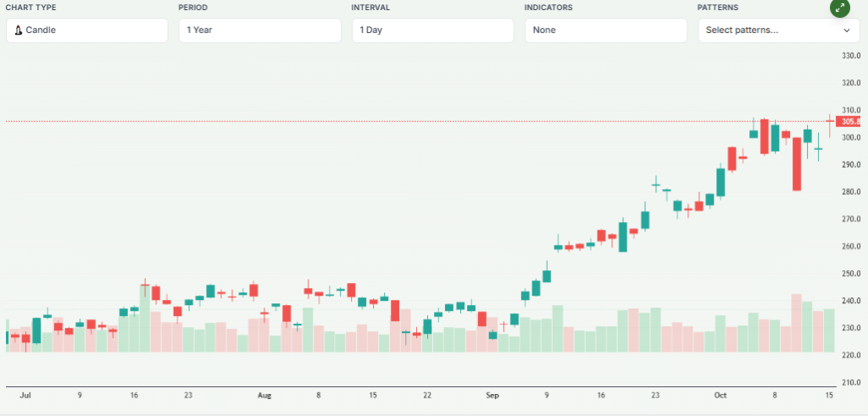
Task: Click the Oct label on the time axis
Action: click(721, 396)
